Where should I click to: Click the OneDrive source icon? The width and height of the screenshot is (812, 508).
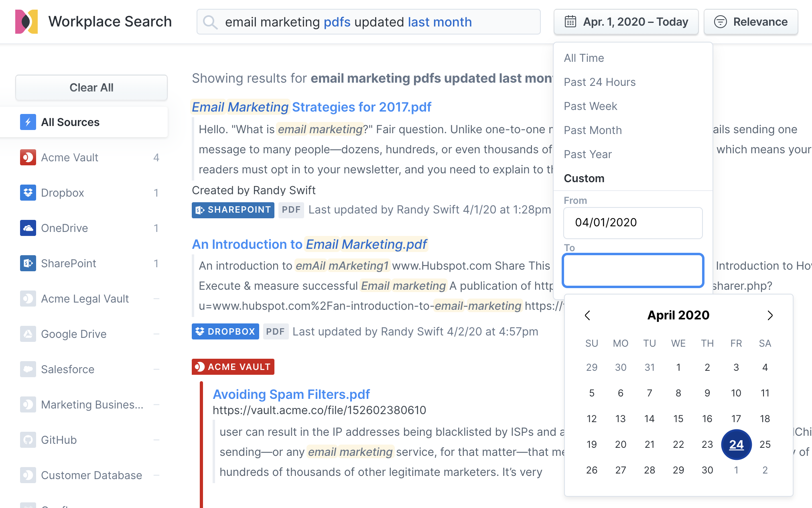pos(28,228)
